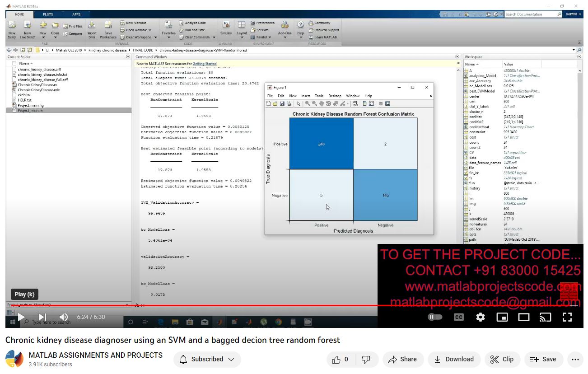Click the save icon in Figure 1 toolbar

[282, 104]
